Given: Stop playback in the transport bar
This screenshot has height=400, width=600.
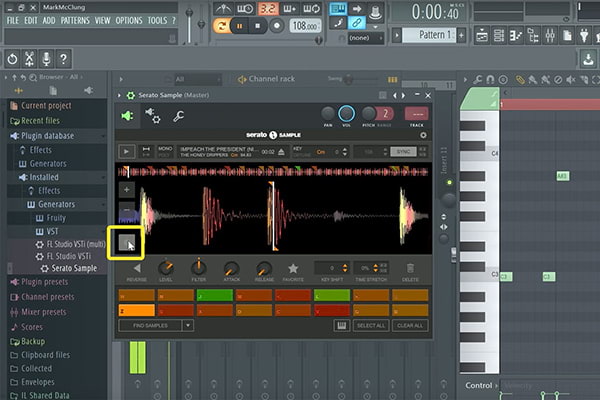Looking at the screenshot, I should (x=258, y=26).
